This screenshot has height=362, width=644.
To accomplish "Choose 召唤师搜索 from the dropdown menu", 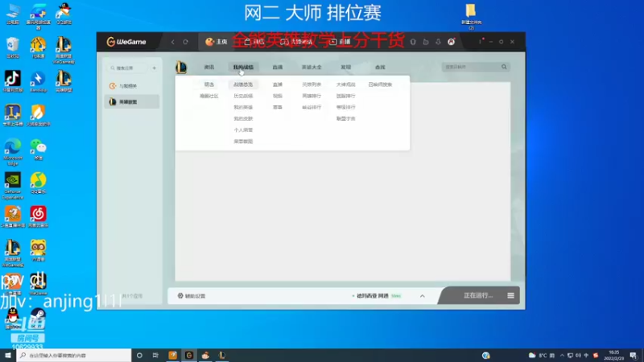I will click(x=380, y=84).
